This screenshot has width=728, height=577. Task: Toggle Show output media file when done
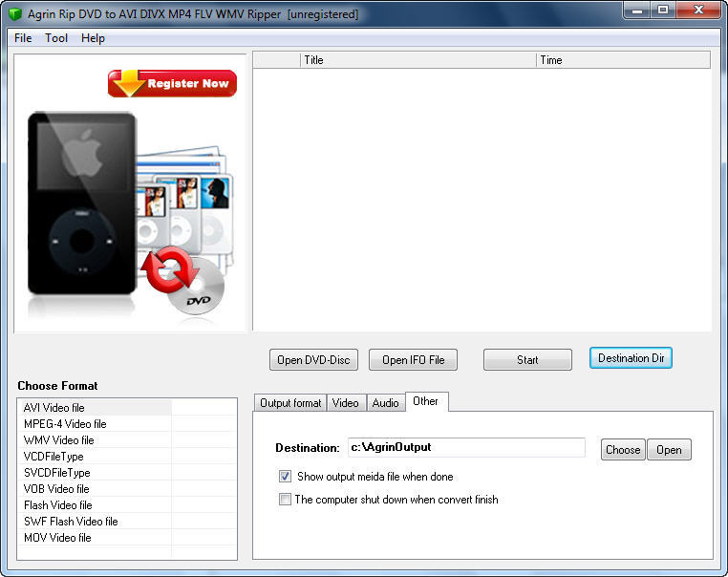point(285,477)
